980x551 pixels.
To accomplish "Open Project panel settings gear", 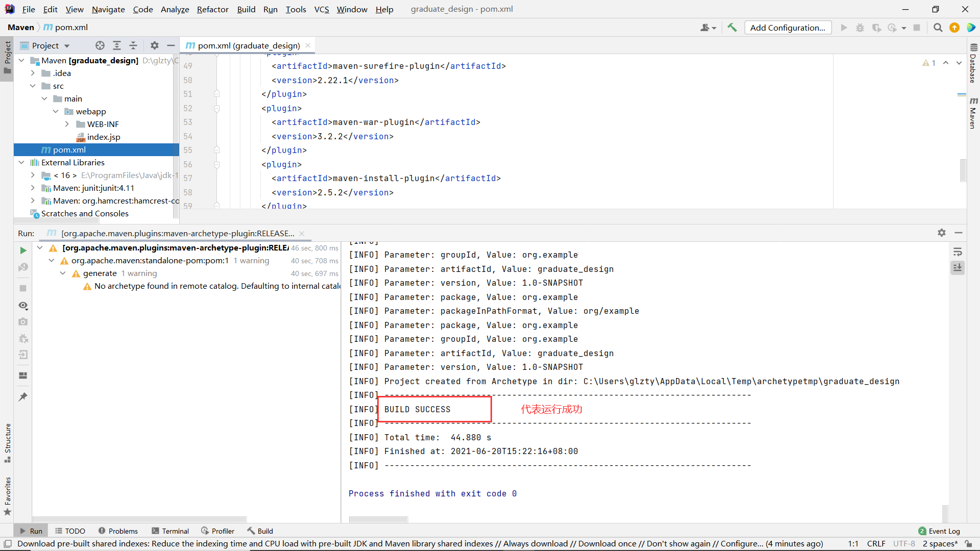I will tap(155, 45).
